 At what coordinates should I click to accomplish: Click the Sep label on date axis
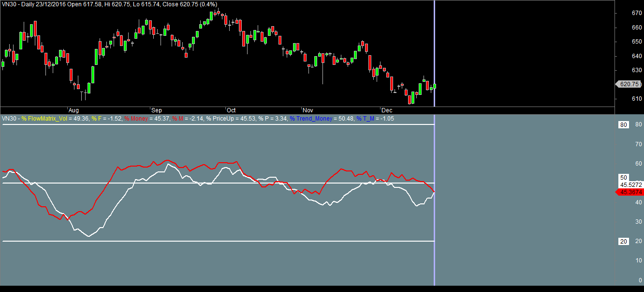(156, 110)
